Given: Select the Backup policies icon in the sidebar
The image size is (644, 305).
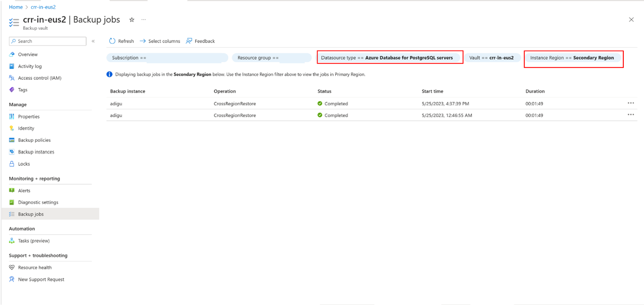Looking at the screenshot, I should 11,140.
